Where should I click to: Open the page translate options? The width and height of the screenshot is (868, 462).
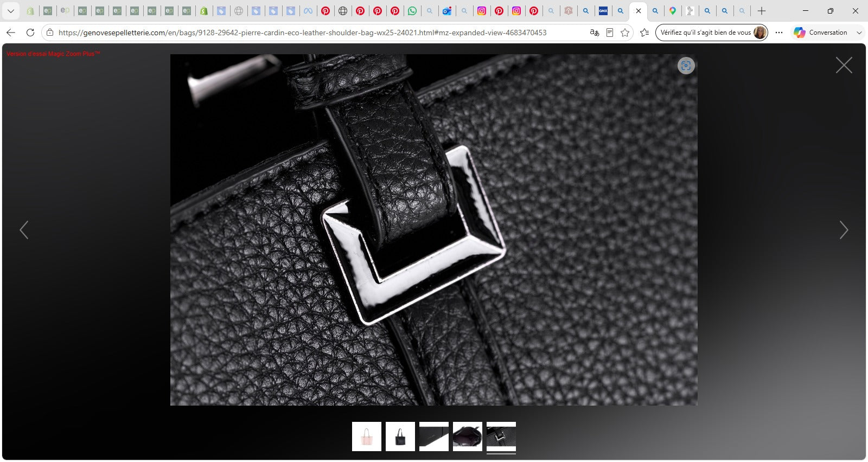pos(595,33)
